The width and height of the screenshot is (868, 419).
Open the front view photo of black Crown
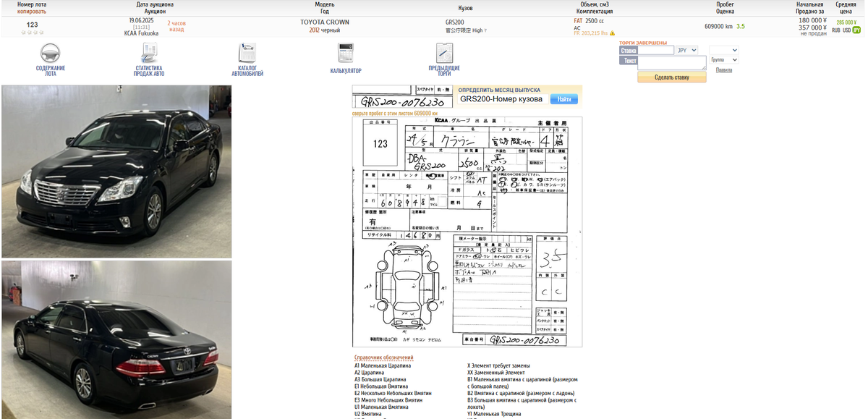[x=116, y=172]
